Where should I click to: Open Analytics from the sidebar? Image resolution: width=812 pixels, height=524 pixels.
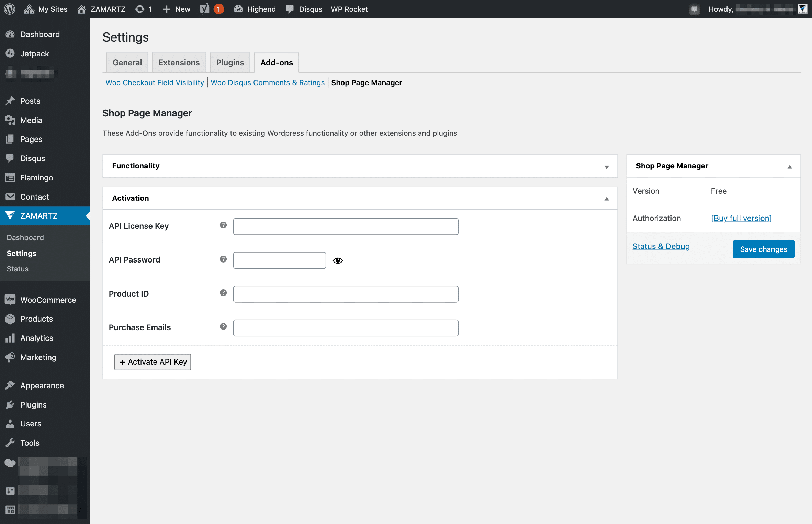[x=10, y=338]
